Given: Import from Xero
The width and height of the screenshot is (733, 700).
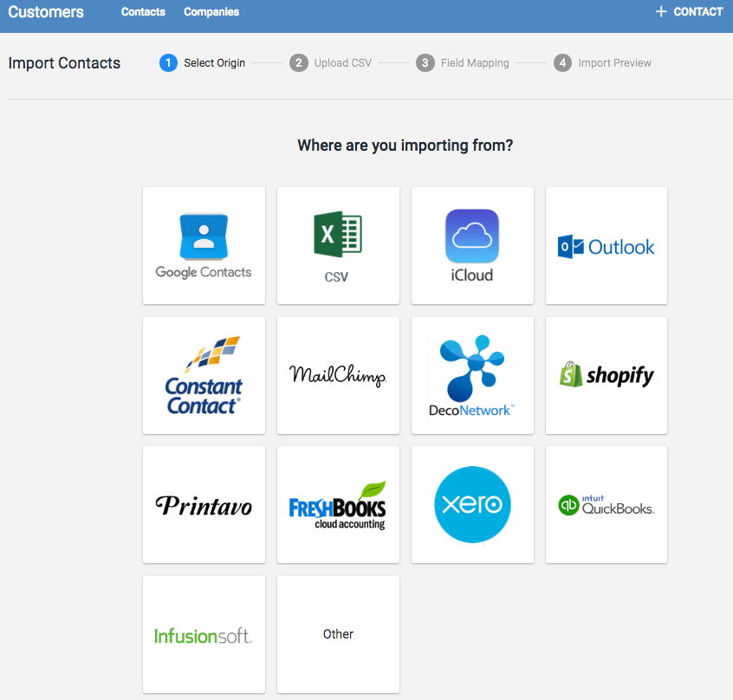Looking at the screenshot, I should pos(472,504).
